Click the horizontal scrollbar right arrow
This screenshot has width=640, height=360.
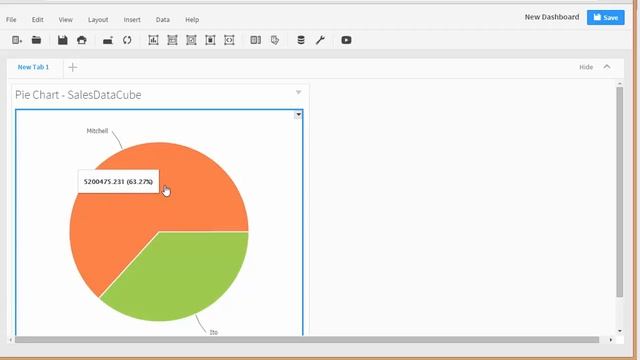click(611, 340)
